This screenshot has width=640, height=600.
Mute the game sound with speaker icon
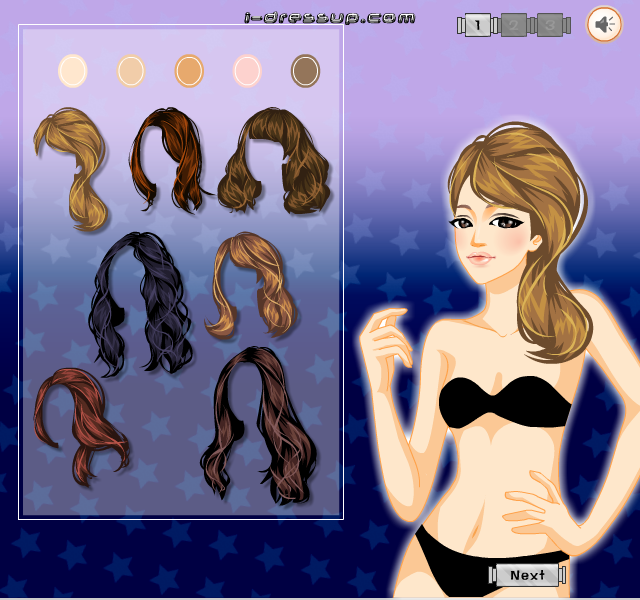tap(604, 24)
